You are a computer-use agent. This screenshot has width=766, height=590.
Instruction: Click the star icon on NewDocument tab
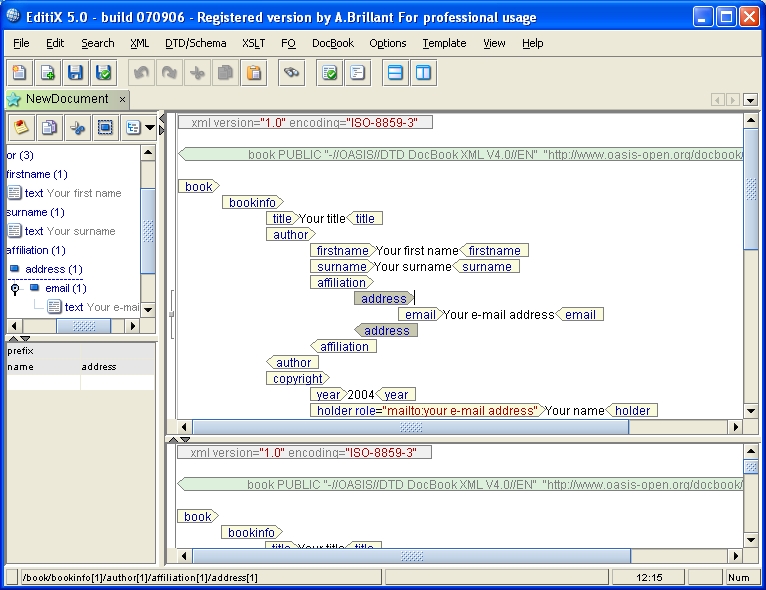[14, 99]
